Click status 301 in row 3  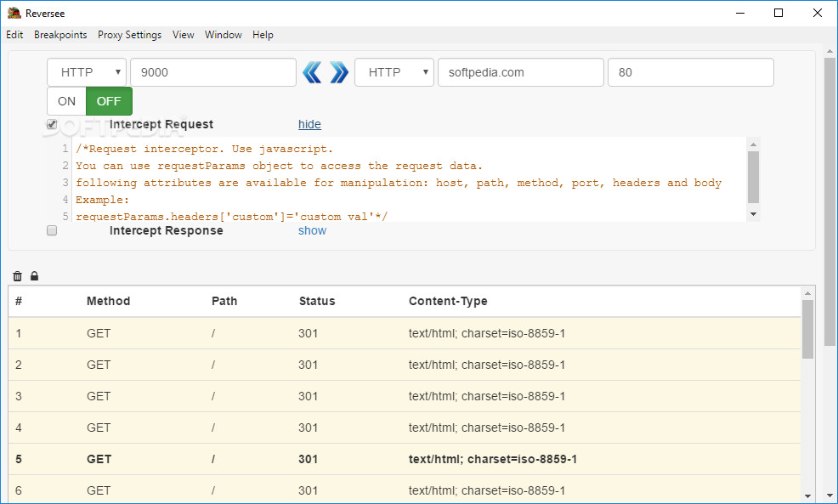309,397
